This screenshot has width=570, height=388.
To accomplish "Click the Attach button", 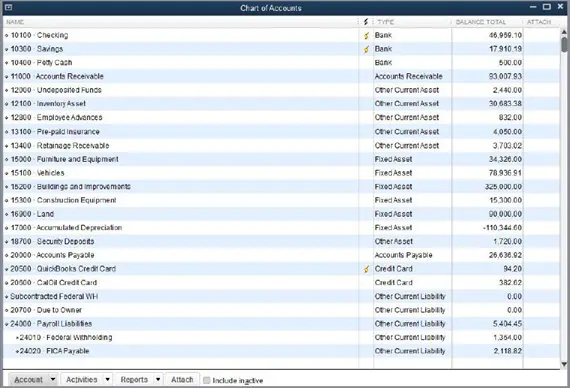I will click(x=182, y=380).
